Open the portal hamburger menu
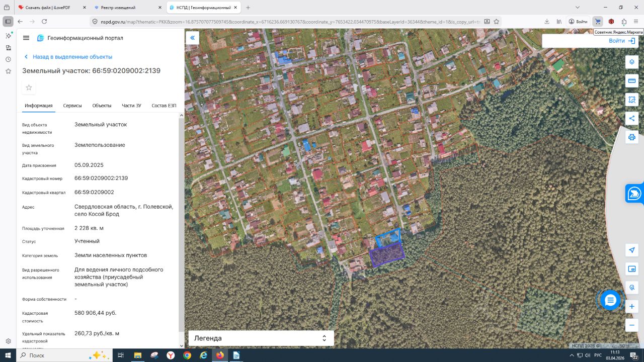 tap(26, 38)
